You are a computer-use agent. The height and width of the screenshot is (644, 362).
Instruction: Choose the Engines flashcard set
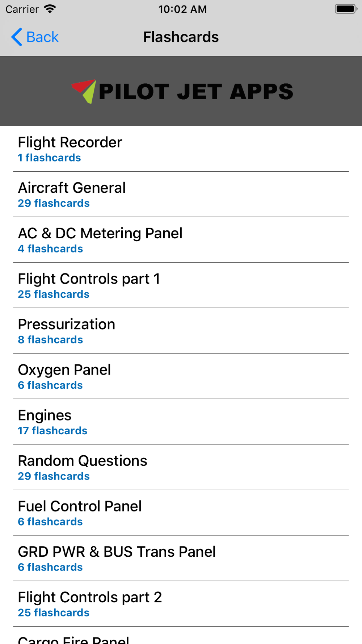pyautogui.click(x=181, y=422)
